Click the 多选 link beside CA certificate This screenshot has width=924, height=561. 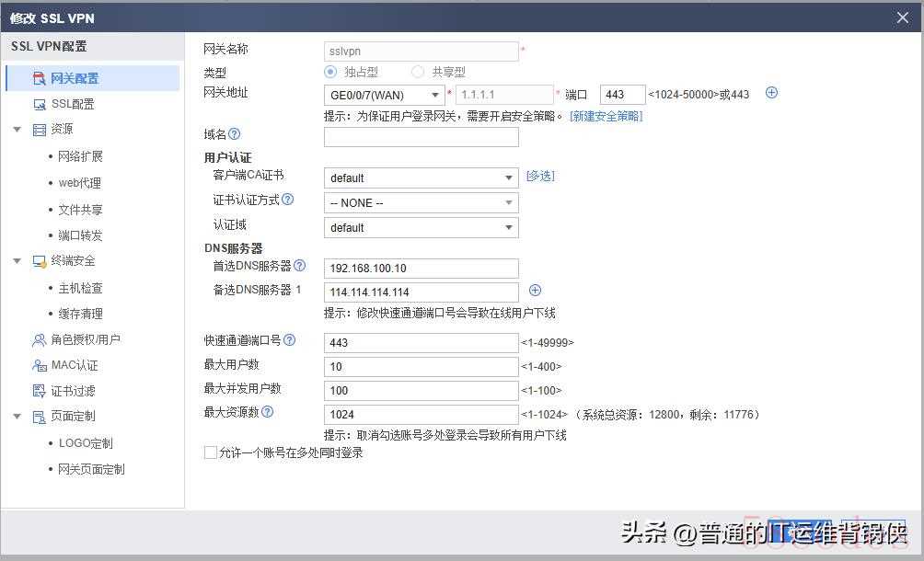[540, 177]
